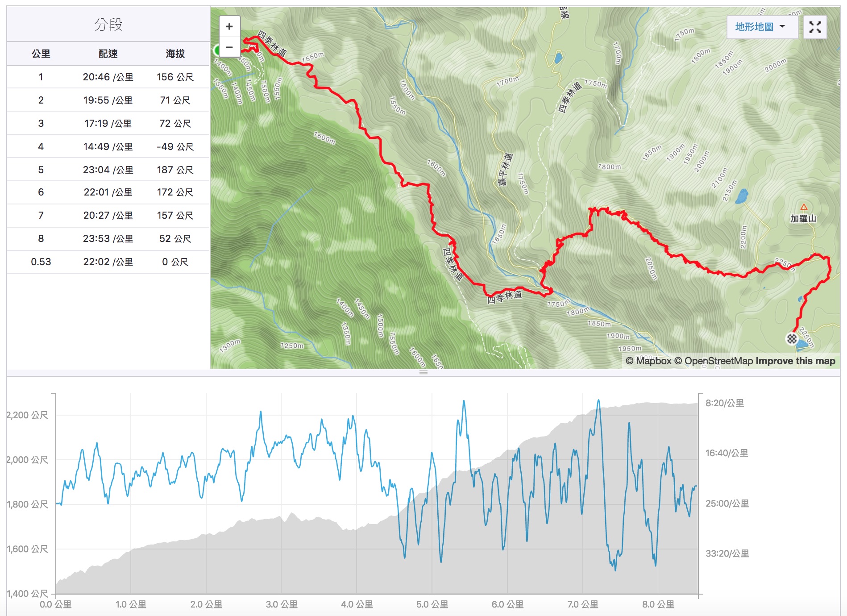Zoom out of the map

229,47
